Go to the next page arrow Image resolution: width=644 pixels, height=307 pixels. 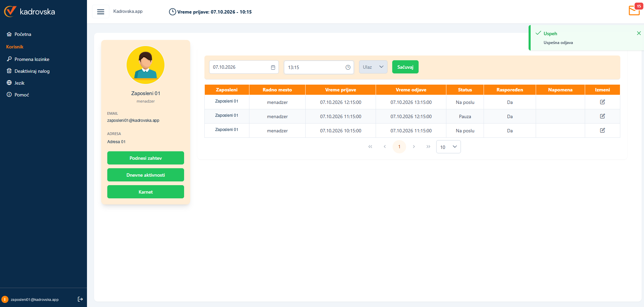pyautogui.click(x=414, y=147)
